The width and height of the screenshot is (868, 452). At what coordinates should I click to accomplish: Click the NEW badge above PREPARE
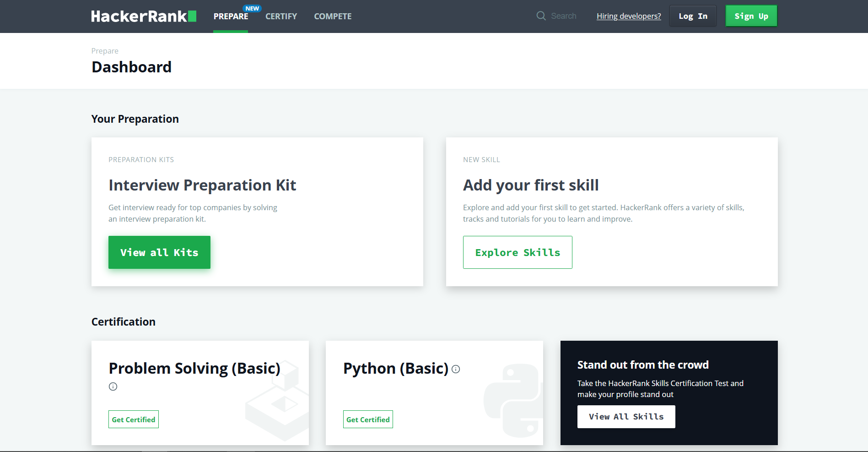(x=253, y=8)
